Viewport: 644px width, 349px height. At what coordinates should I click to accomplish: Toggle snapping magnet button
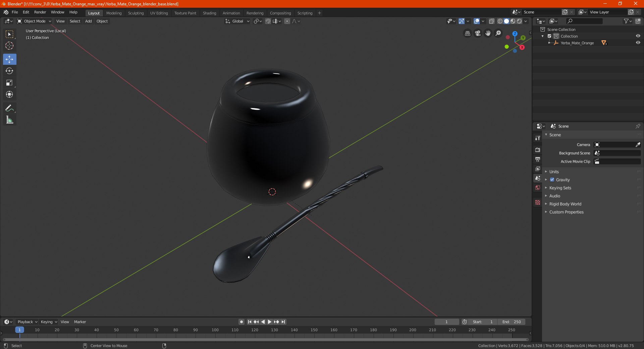pos(268,21)
